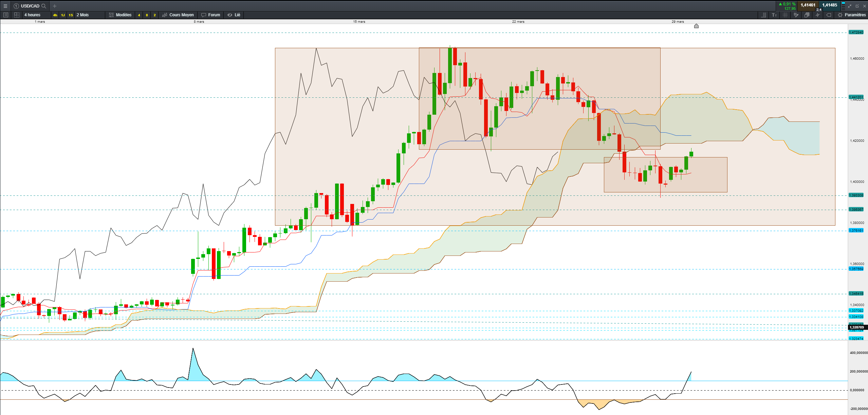Open the list view icon in toolbar

(x=5, y=15)
